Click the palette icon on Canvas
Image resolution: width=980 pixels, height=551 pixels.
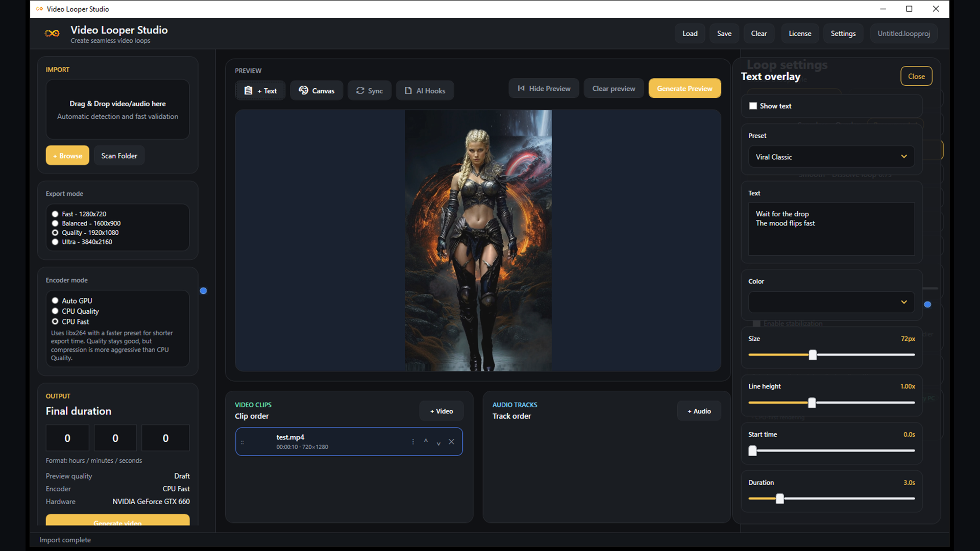tap(303, 90)
